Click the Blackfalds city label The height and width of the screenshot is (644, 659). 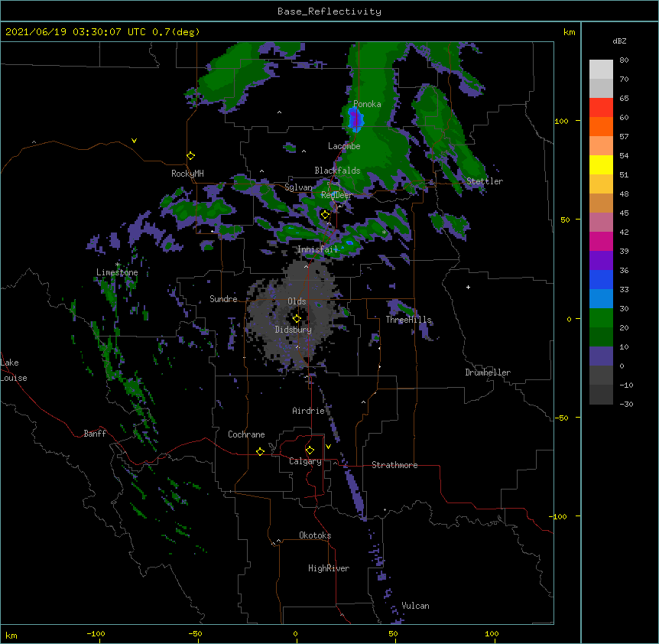(337, 171)
